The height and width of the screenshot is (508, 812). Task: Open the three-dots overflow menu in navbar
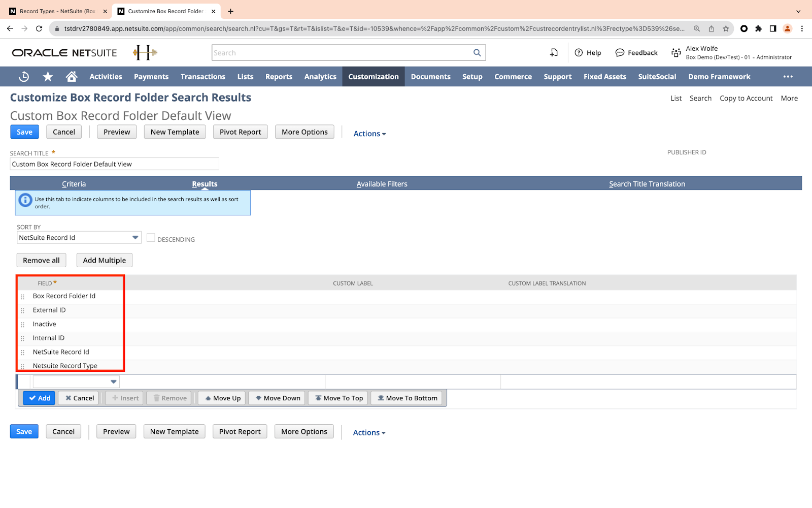tap(788, 77)
